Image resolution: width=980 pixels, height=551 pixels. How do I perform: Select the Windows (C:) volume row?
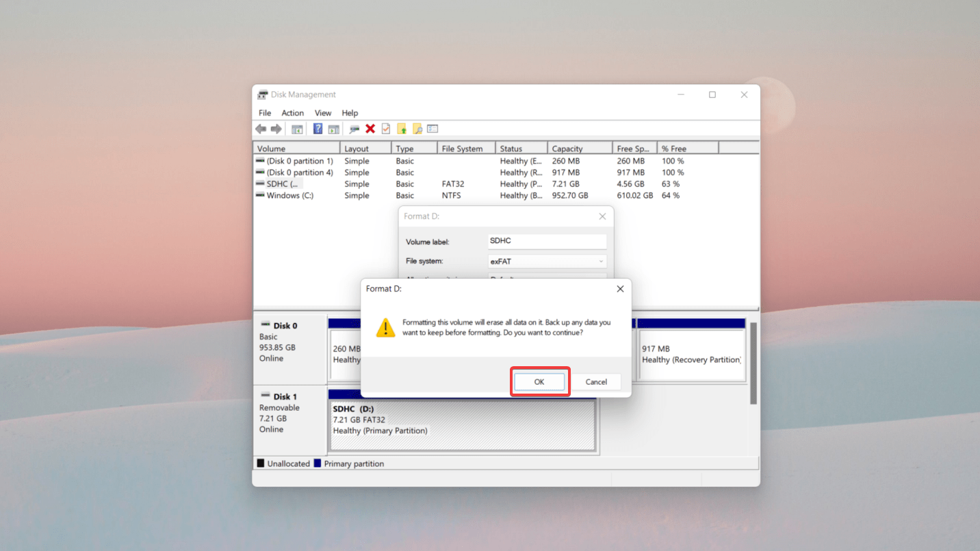[290, 195]
